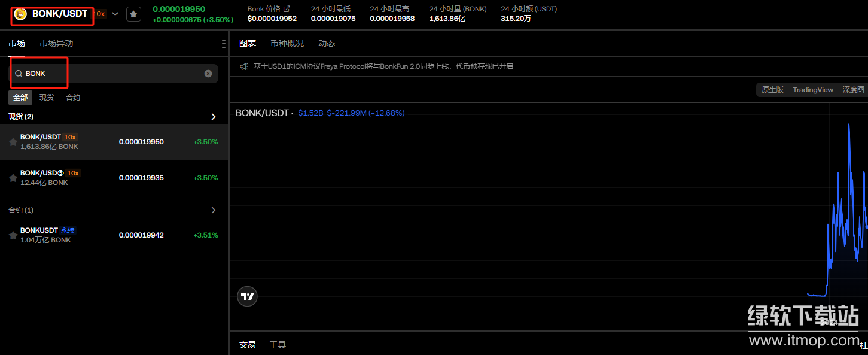
Task: Favorite the BONK/USD spot pair star
Action: (13, 178)
